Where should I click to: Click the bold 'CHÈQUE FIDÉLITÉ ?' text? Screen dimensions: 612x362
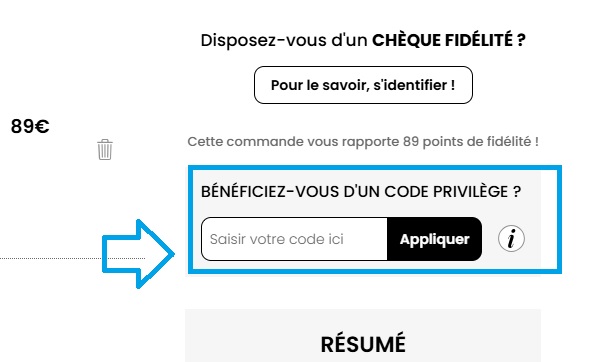[x=448, y=40]
